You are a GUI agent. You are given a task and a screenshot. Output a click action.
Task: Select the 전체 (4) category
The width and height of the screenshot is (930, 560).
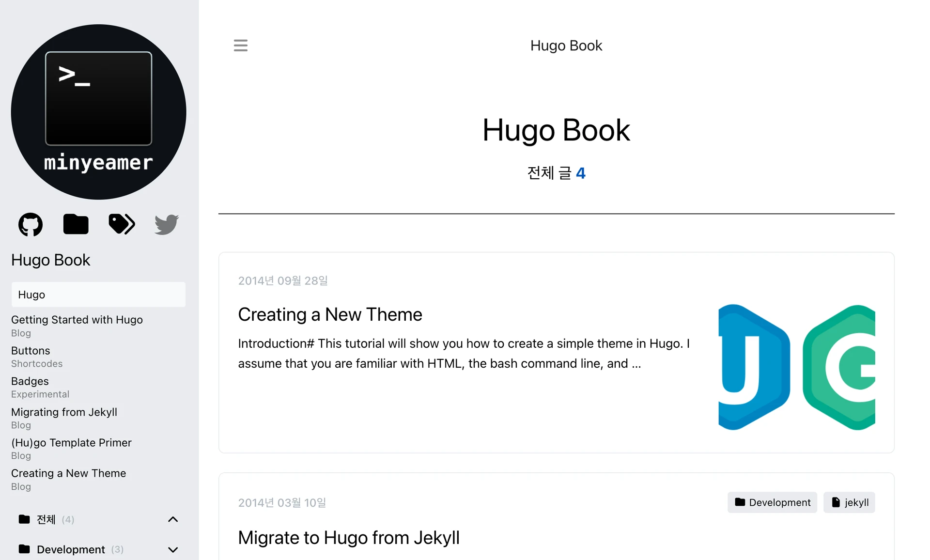coord(55,519)
